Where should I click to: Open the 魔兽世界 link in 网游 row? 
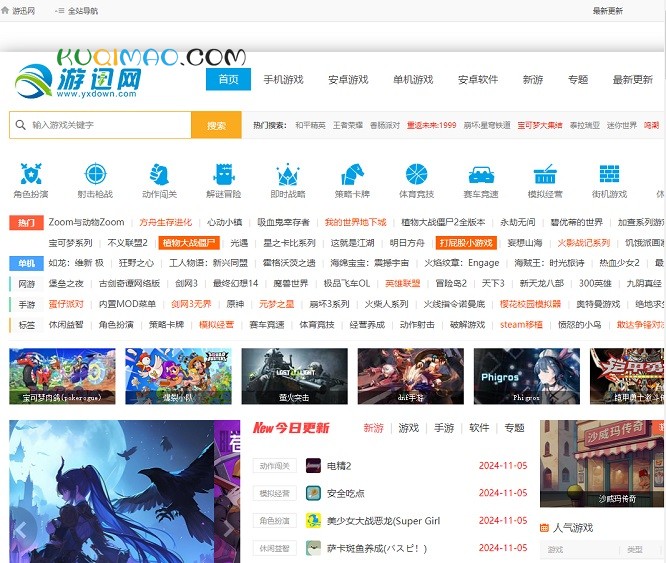pos(291,283)
